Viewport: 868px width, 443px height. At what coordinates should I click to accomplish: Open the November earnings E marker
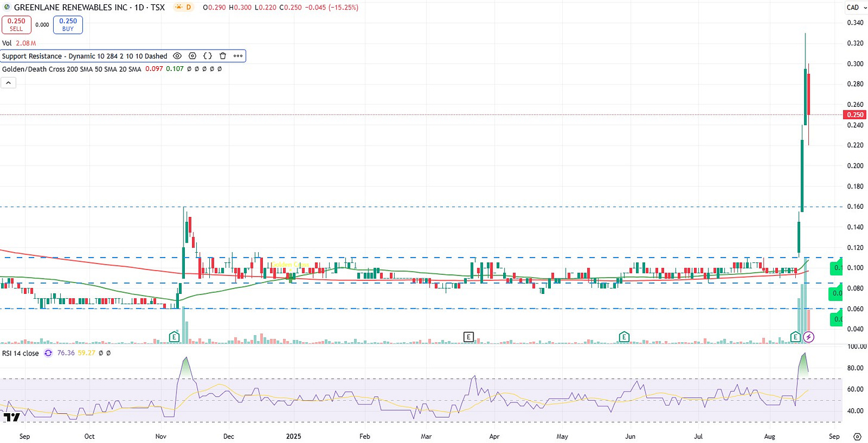tap(175, 336)
